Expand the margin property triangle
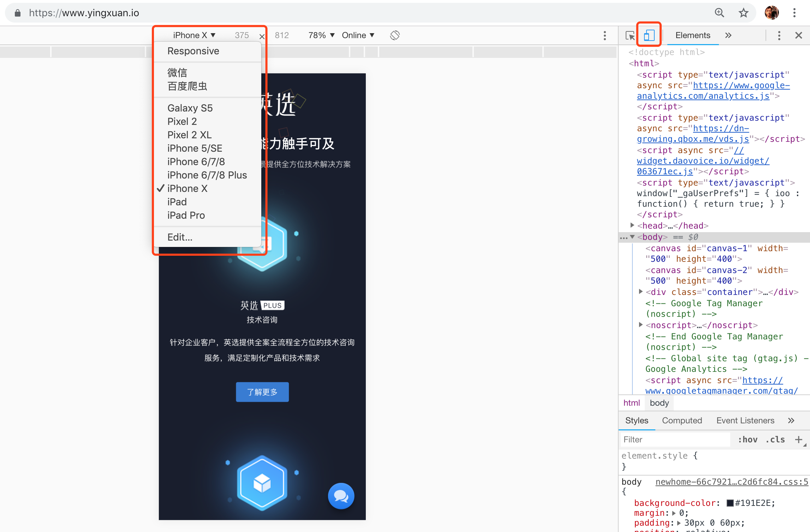The image size is (810, 532). [x=674, y=513]
